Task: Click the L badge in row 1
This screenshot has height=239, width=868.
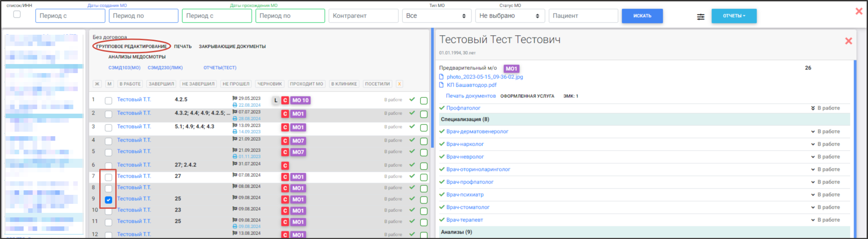Action: pos(276,100)
